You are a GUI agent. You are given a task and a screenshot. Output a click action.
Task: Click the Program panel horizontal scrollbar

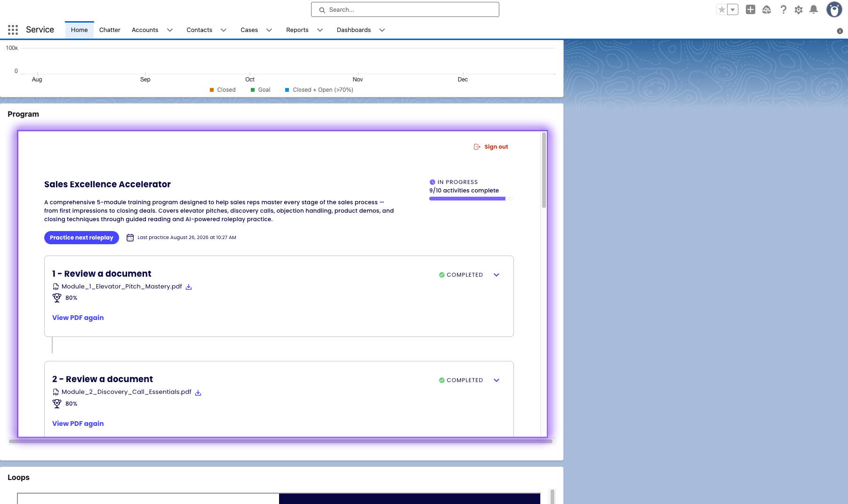(280, 441)
